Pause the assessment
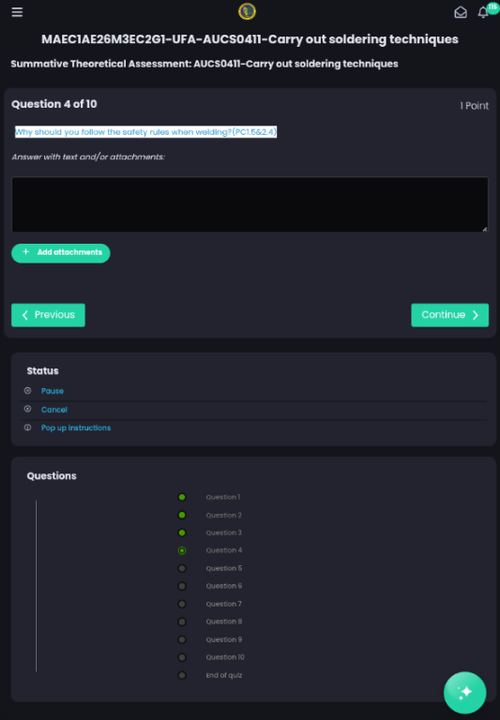Screen dimensions: 500x720 52,391
